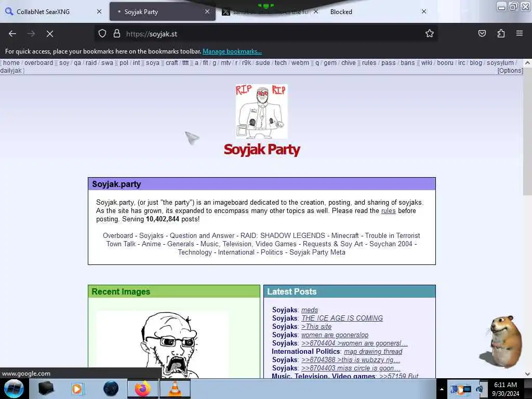Open the Anime board link

point(151,244)
